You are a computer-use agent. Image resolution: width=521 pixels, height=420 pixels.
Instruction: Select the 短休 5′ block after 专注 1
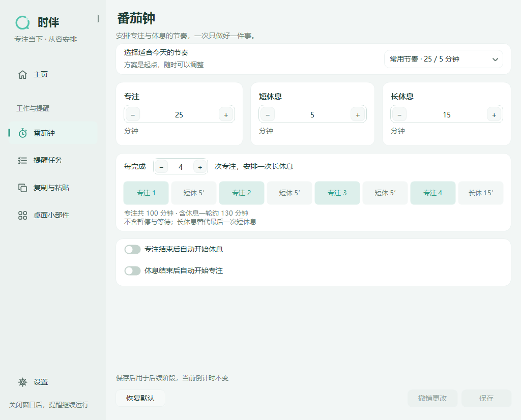pos(194,193)
